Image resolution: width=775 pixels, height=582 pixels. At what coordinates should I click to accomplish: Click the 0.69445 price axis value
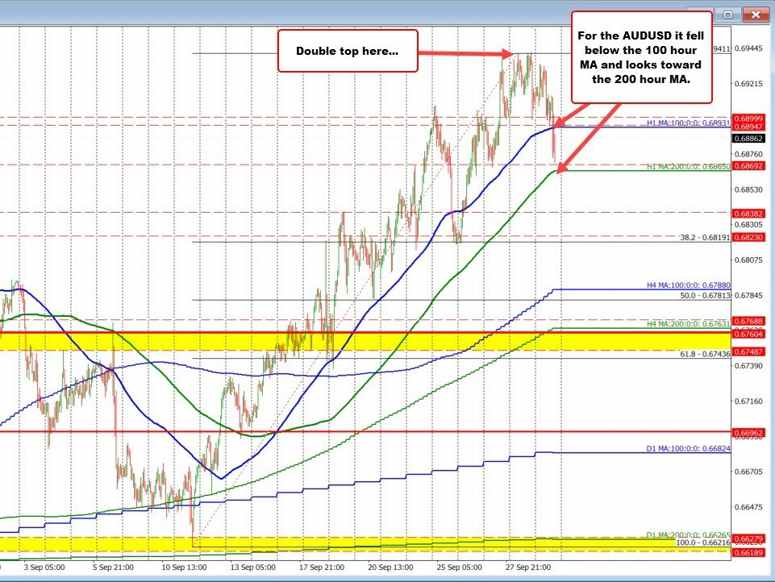pos(749,48)
